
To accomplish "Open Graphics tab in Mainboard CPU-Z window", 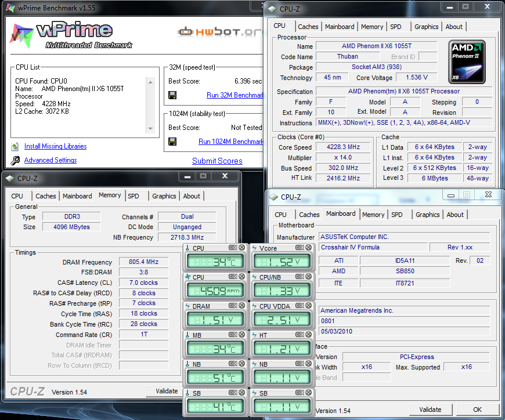I will [427, 215].
